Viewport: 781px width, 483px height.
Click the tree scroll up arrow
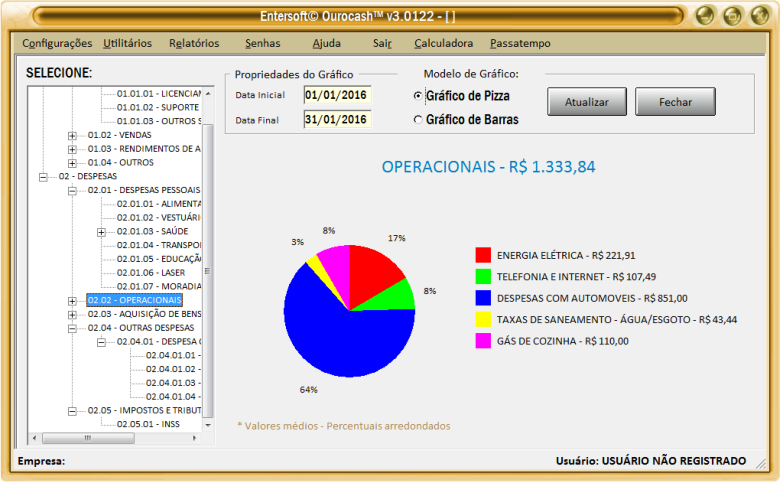208,93
